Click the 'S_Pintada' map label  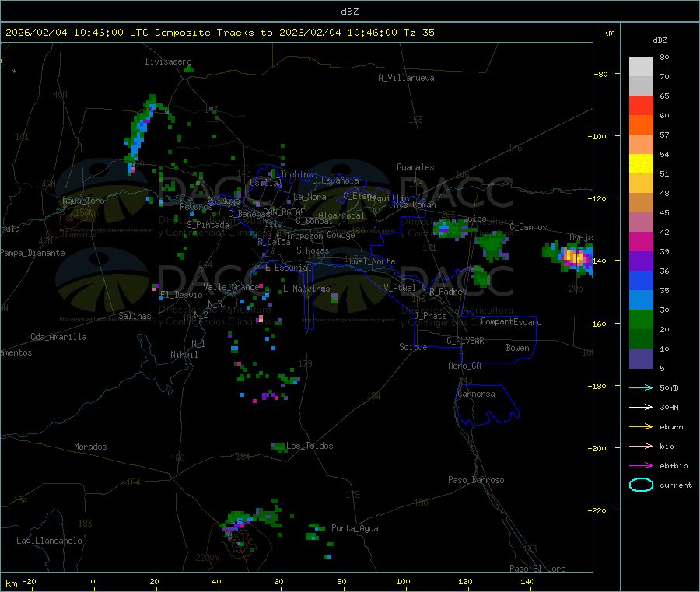point(208,225)
